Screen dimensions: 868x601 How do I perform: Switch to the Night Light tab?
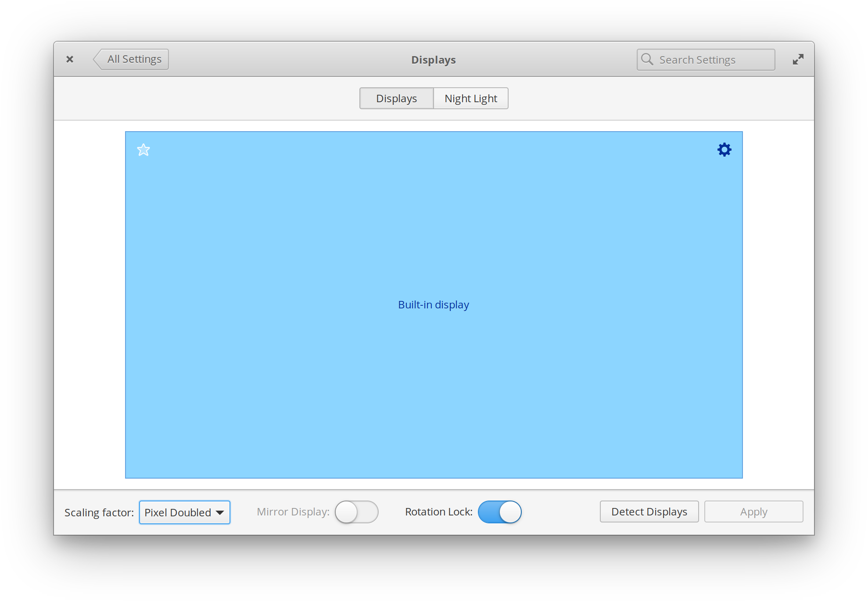[470, 98]
